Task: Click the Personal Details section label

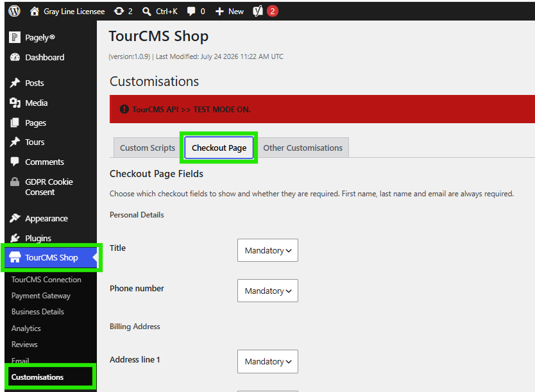Action: coord(137,214)
